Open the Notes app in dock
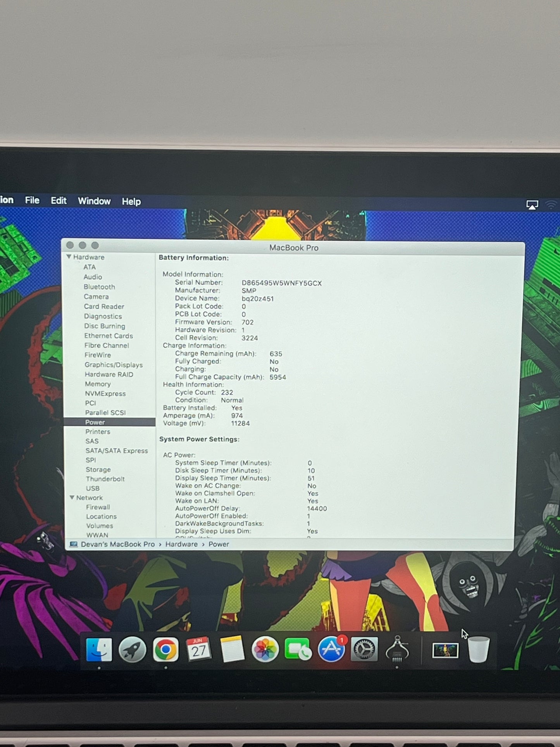The image size is (560, 747). coord(232,649)
